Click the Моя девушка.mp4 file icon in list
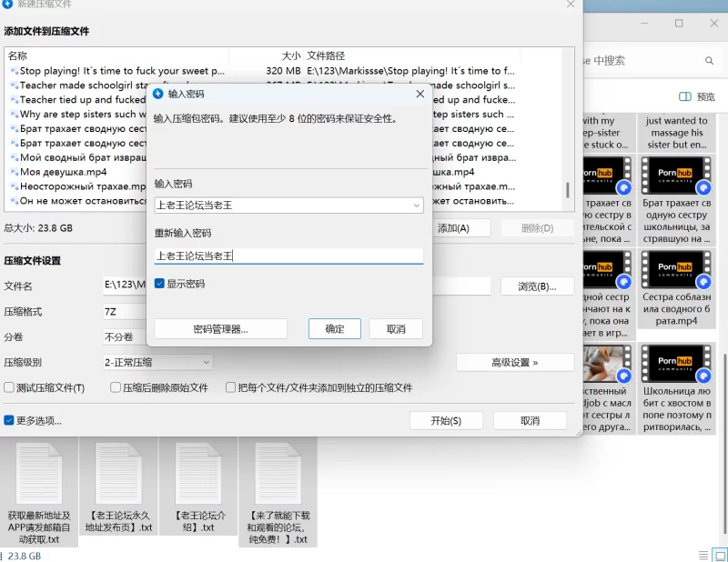The width and height of the screenshot is (728, 562). (14, 173)
